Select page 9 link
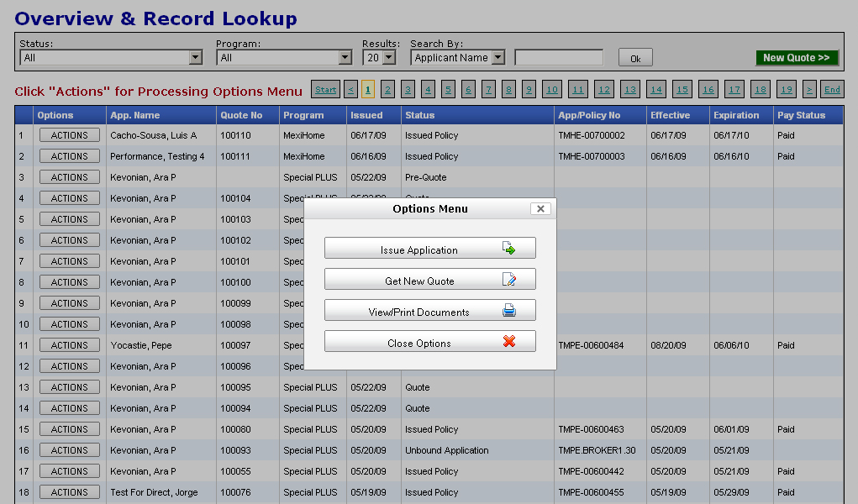This screenshot has width=858, height=504. click(x=529, y=90)
